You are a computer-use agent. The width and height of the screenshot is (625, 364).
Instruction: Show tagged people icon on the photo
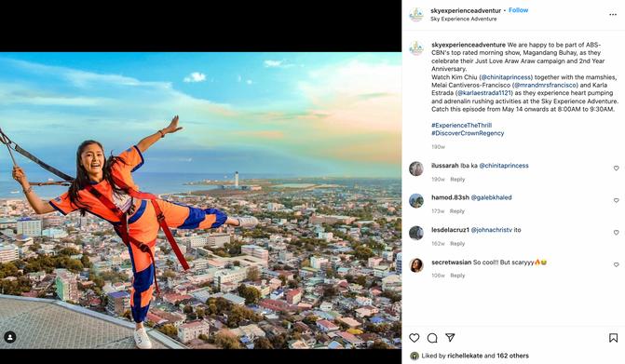point(10,337)
